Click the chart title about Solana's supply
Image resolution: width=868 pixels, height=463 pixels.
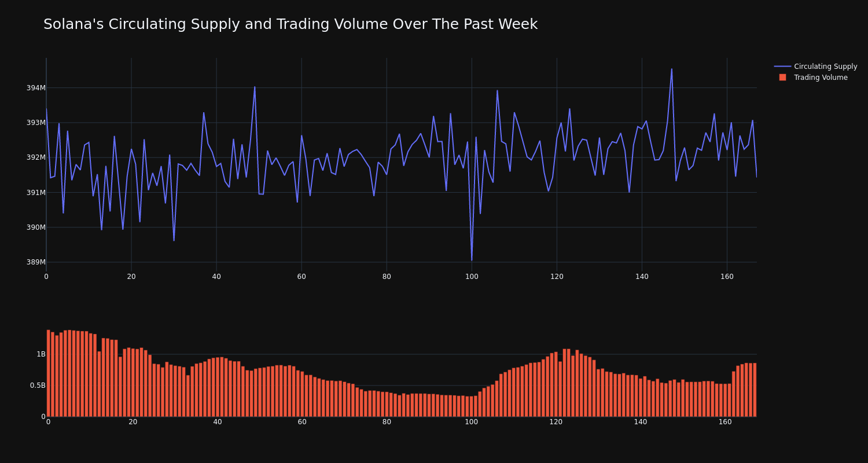(290, 24)
